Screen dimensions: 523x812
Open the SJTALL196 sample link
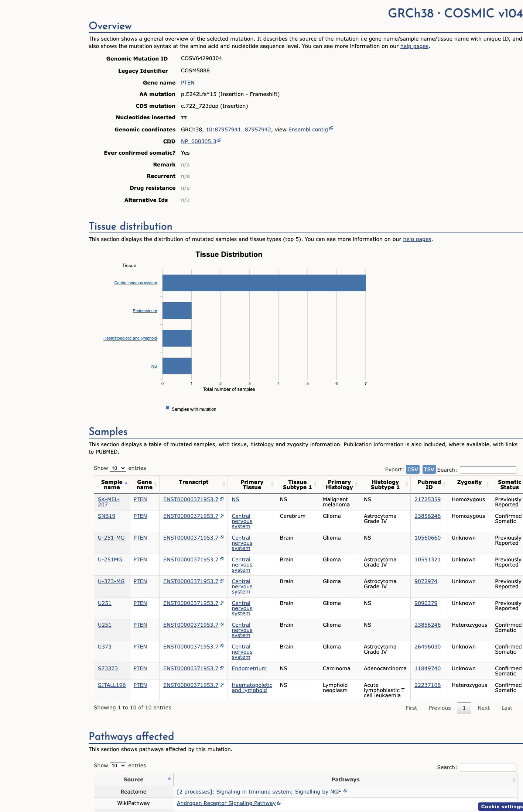point(112,685)
